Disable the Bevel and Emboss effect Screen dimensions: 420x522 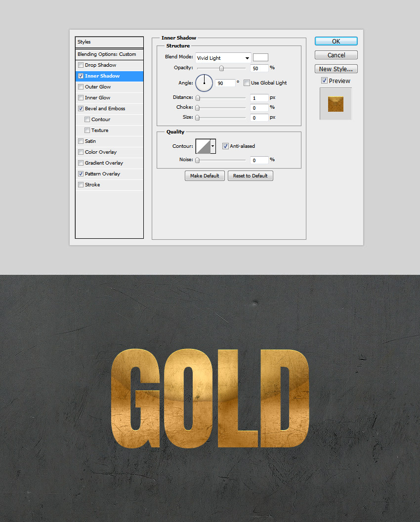click(80, 108)
